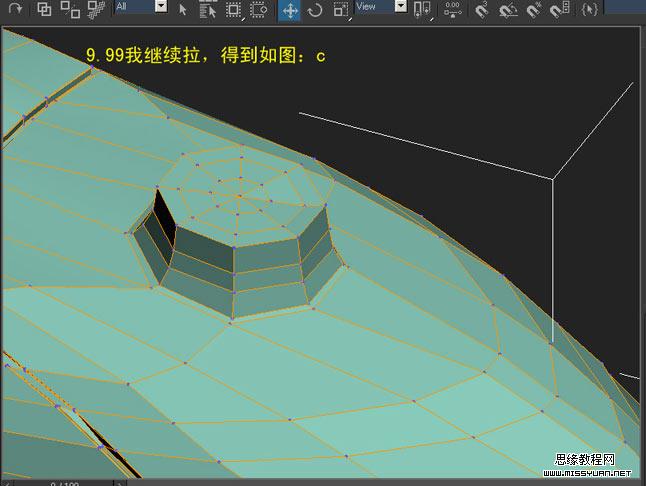646x486 pixels.
Task: Toggle the Spinner Snap magnet icon
Action: point(559,9)
